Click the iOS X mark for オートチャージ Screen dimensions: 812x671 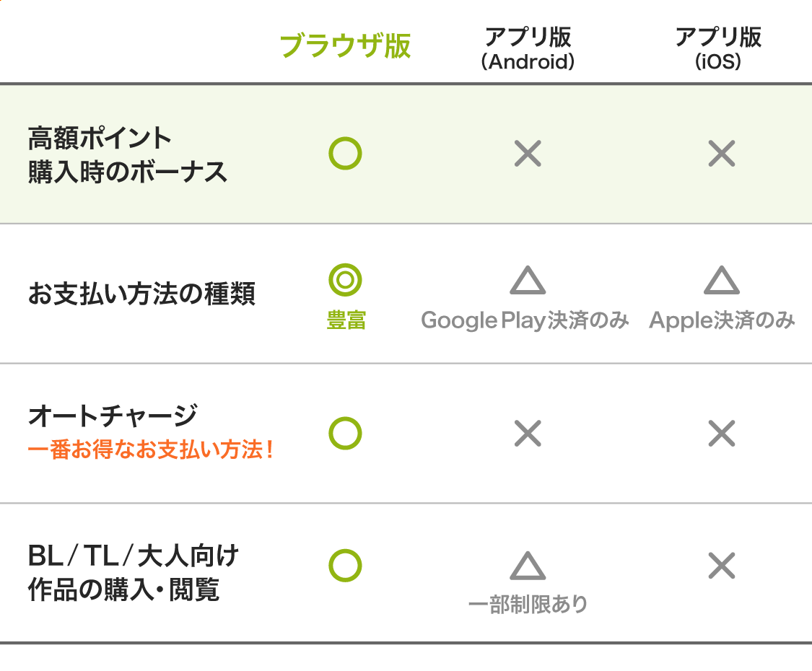click(x=721, y=434)
